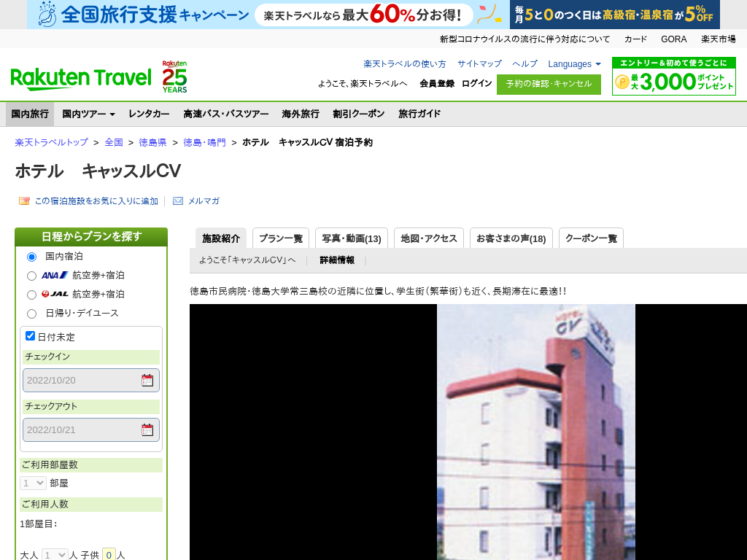This screenshot has height=560, width=747.
Task: Click the 全国旅行支援キャンペーン banner
Action: click(268, 15)
